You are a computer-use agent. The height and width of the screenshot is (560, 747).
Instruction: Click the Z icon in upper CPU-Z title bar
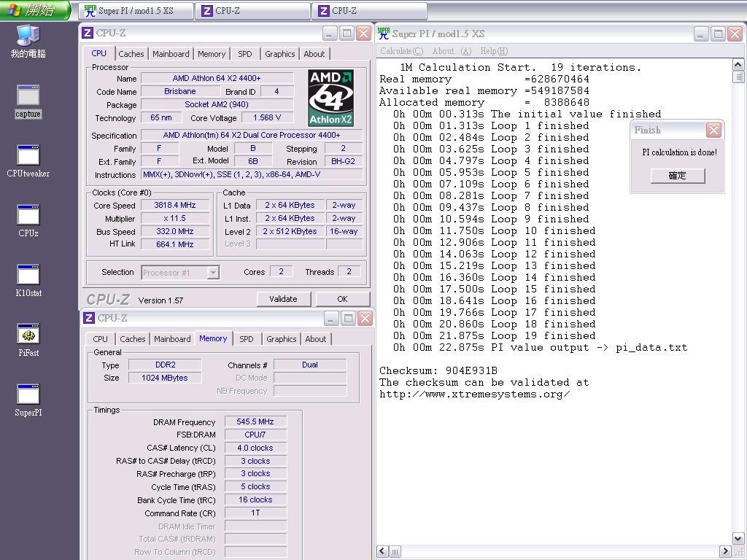tap(88, 33)
